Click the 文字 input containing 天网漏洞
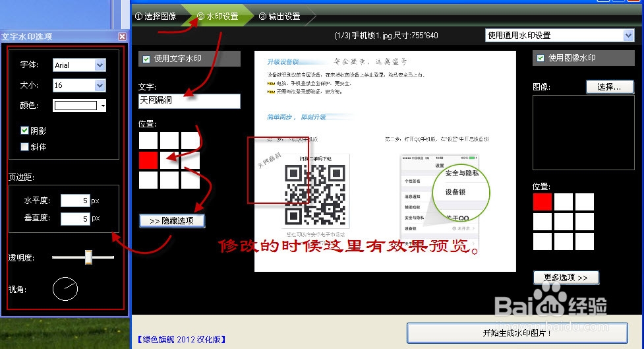Viewport: 644px width, 349px height. click(189, 101)
